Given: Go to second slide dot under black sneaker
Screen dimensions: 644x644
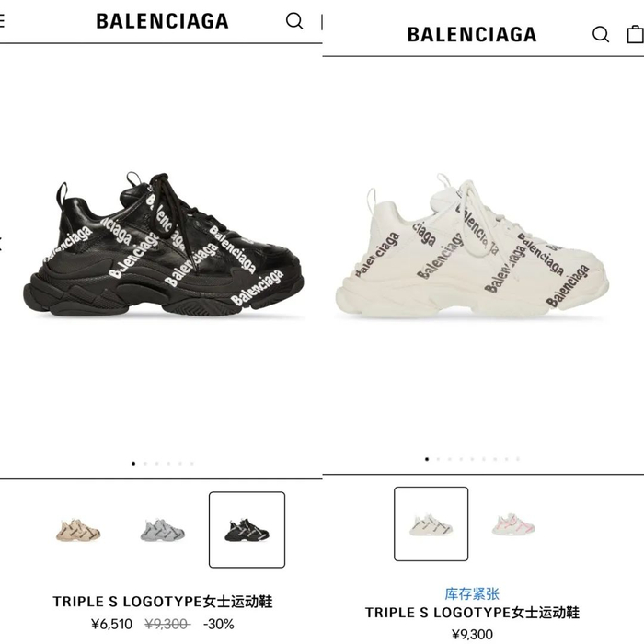Looking at the screenshot, I should (x=145, y=464).
